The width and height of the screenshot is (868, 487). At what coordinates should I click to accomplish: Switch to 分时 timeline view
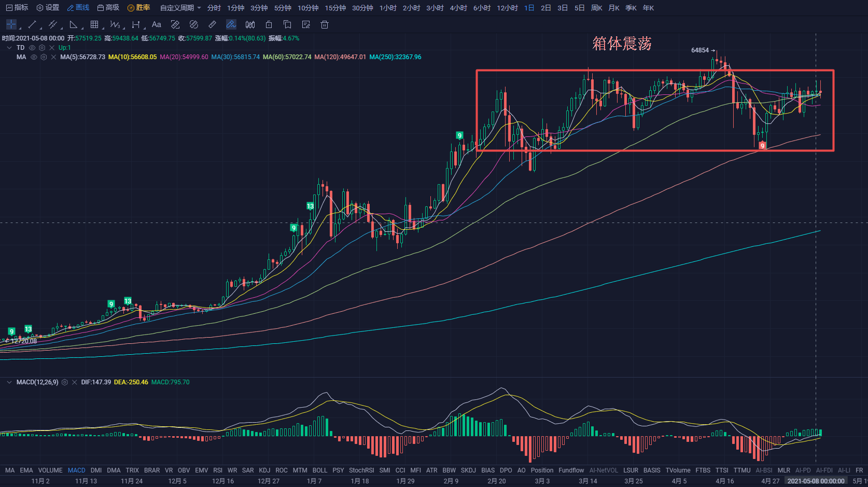pyautogui.click(x=214, y=8)
